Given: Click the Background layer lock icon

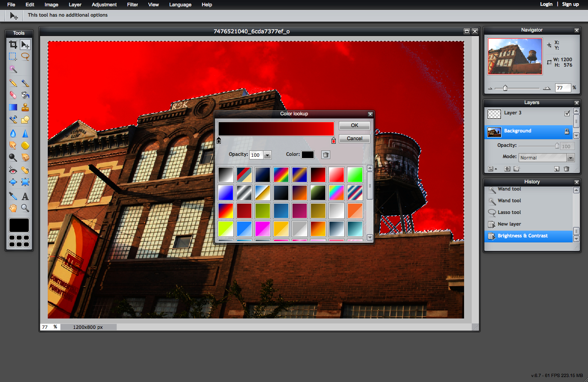Looking at the screenshot, I should [567, 132].
